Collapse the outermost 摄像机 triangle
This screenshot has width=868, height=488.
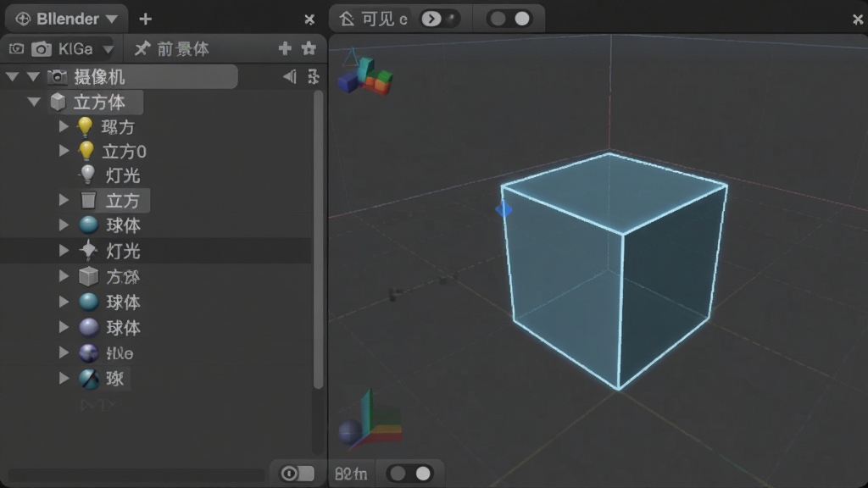pos(12,77)
